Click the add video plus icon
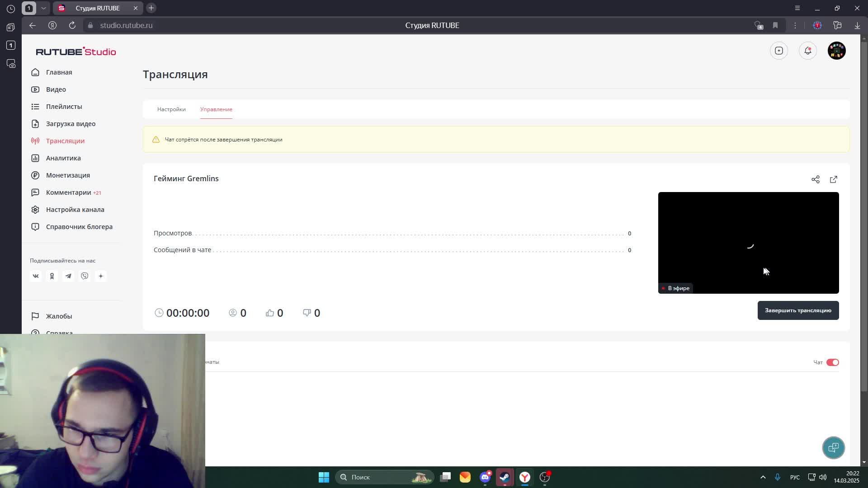Image resolution: width=868 pixels, height=488 pixels. point(778,51)
